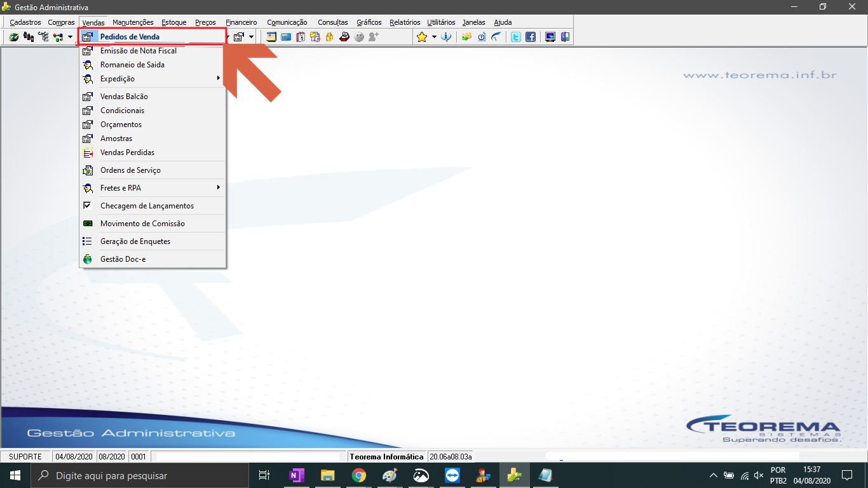This screenshot has height=488, width=868.
Task: Click the SUPORTE status bar field
Action: tap(25, 456)
